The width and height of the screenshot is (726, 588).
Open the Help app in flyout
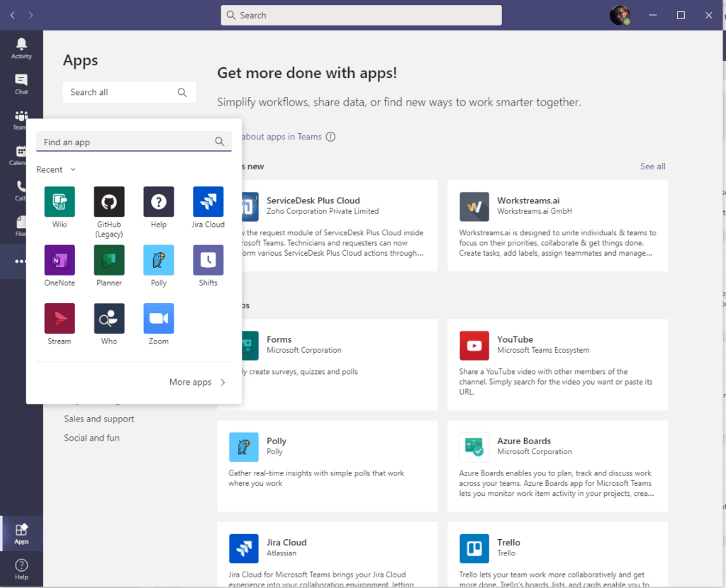[158, 202]
